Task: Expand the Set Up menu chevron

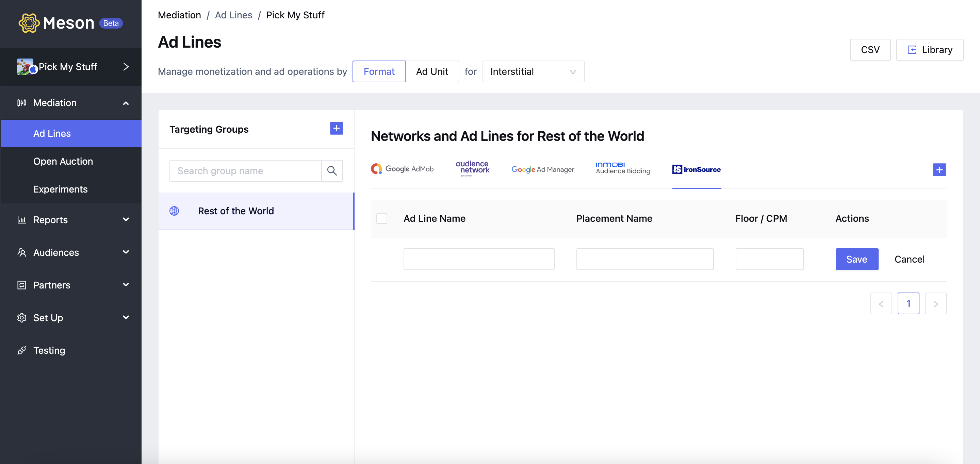Action: tap(126, 318)
